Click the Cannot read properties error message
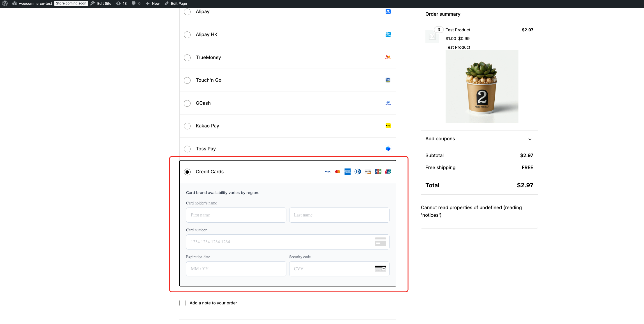Viewport: 644px width, 324px height. tap(471, 211)
